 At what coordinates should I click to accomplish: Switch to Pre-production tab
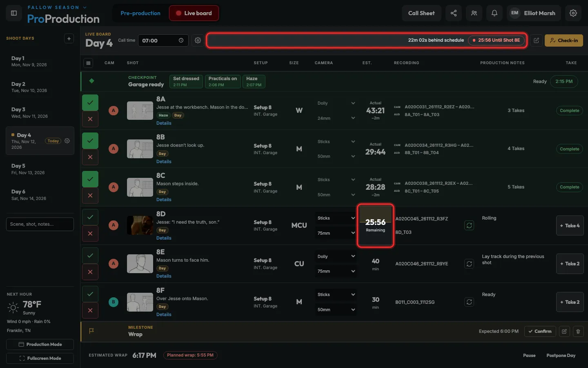tap(140, 13)
